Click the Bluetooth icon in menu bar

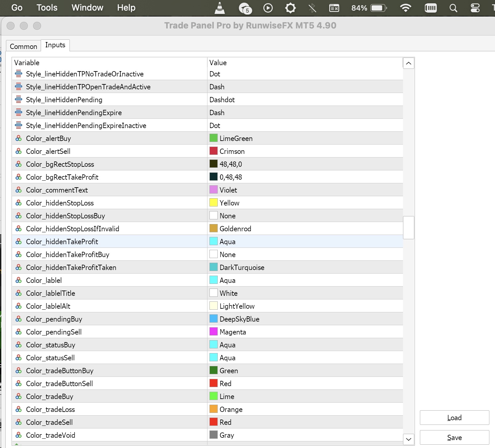pyautogui.click(x=312, y=8)
